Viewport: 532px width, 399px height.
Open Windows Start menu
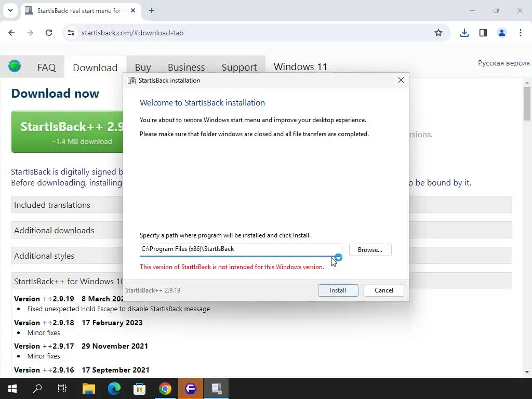click(x=12, y=389)
